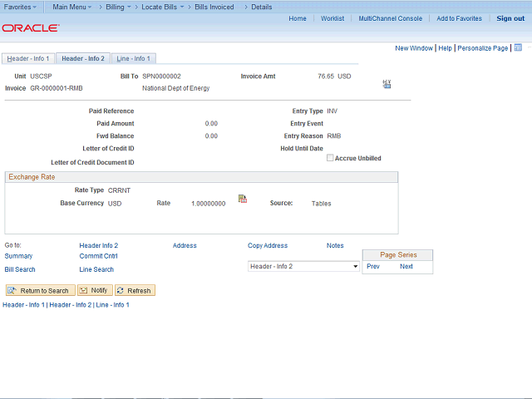Click the page layout icon beside Personalize Page
This screenshot has width=532, height=399.
pos(518,48)
